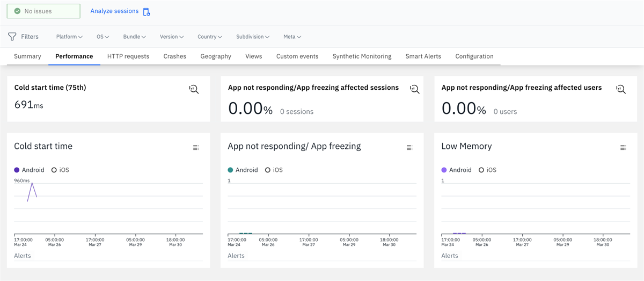Viewport: 644px width, 281px height.
Task: Open the Version filter dropdown
Action: [172, 37]
